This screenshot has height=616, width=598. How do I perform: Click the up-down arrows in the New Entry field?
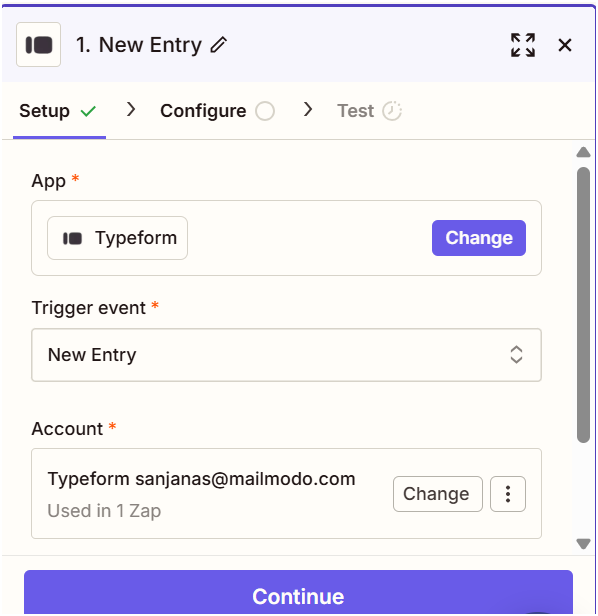[516, 355]
